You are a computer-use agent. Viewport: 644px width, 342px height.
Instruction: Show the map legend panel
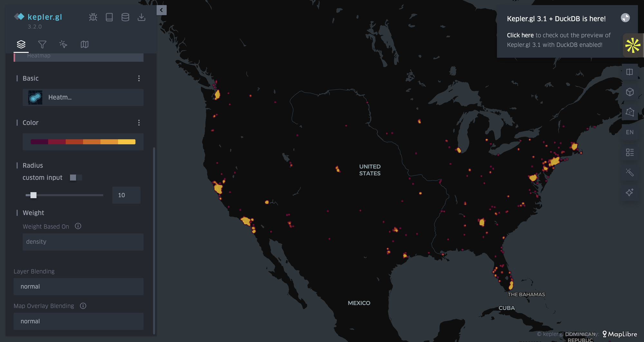tap(630, 152)
